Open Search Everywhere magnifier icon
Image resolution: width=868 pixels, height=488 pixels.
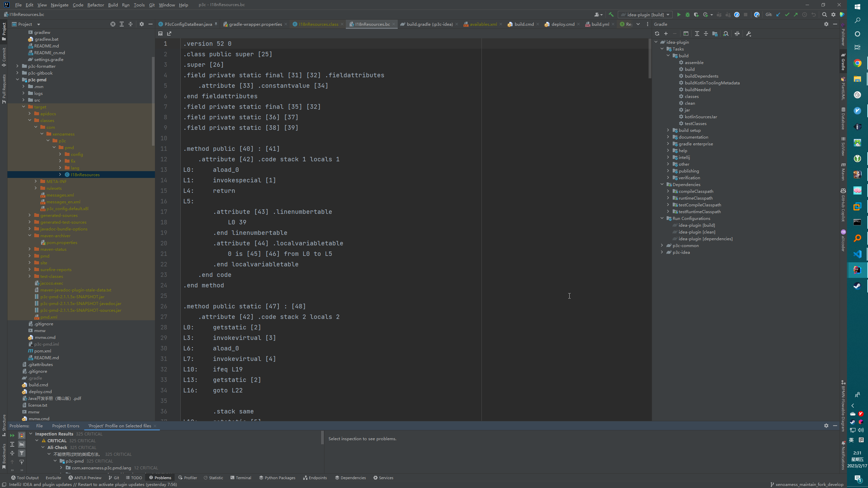824,15
